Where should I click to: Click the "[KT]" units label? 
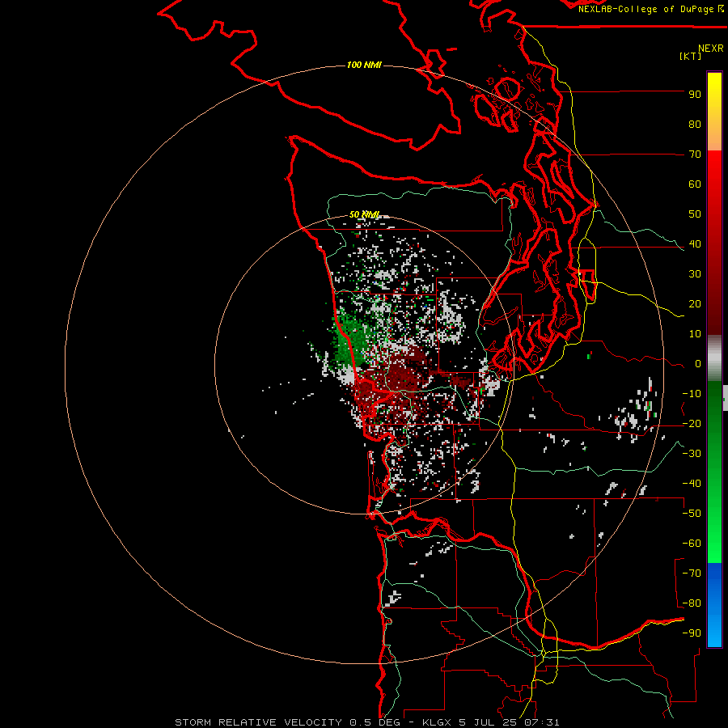[691, 56]
